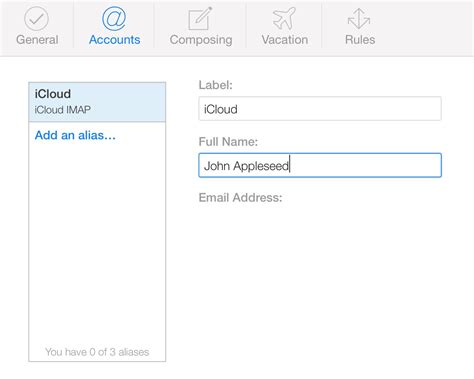Focus the Label field containing iCloud
This screenshot has height=379, width=474.
tap(320, 109)
